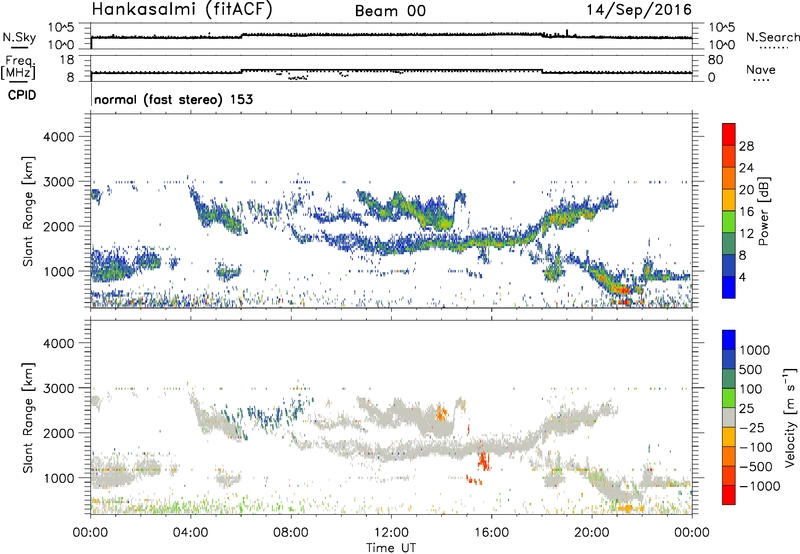
Task: Select the 'Nave' legend label
Action: [761, 69]
